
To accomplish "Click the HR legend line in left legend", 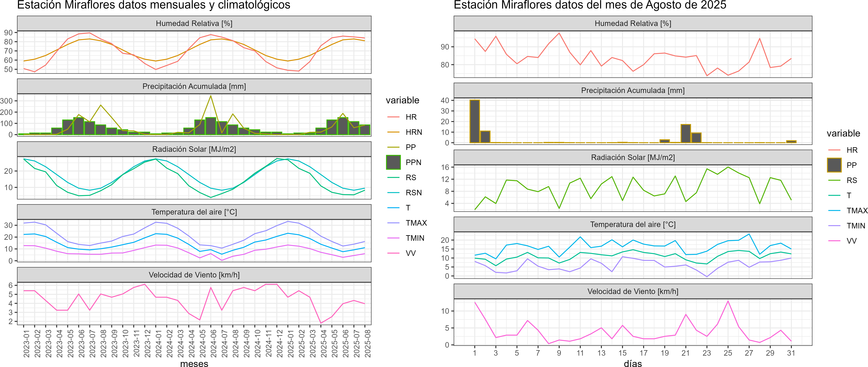I will click(x=393, y=117).
